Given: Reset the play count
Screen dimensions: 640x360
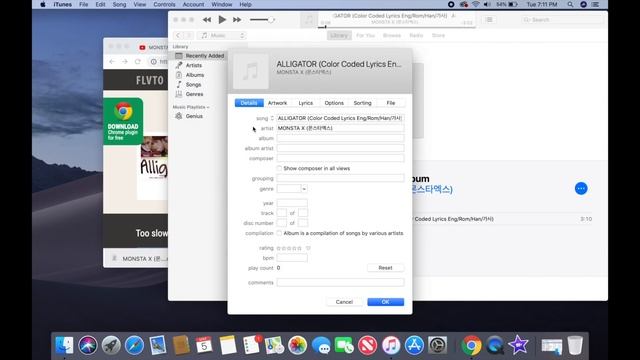Looking at the screenshot, I should [385, 268].
